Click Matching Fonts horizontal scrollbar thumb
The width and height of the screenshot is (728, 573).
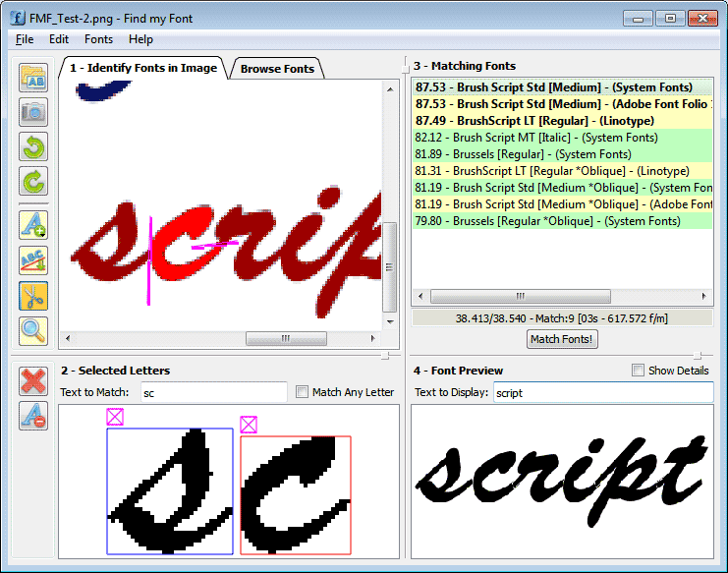point(521,296)
